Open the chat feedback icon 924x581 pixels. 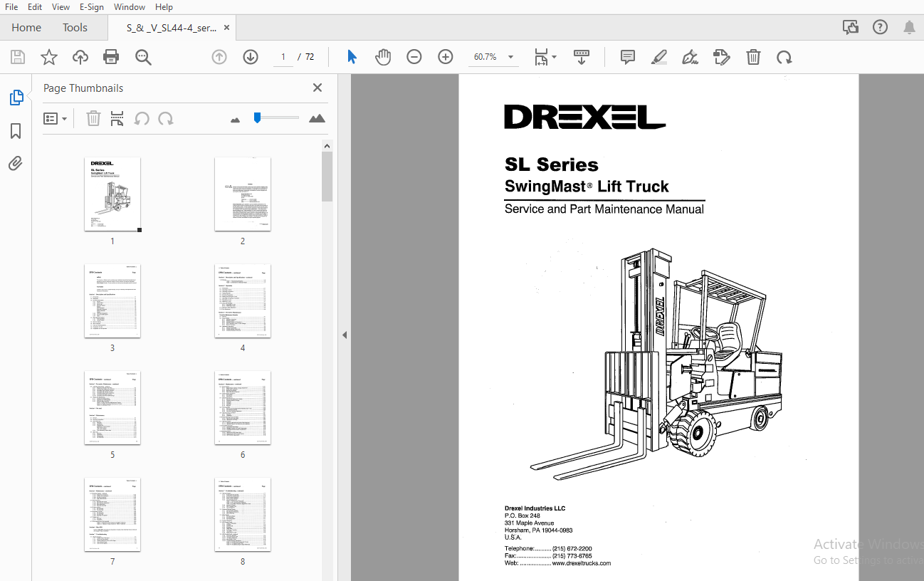click(x=851, y=28)
